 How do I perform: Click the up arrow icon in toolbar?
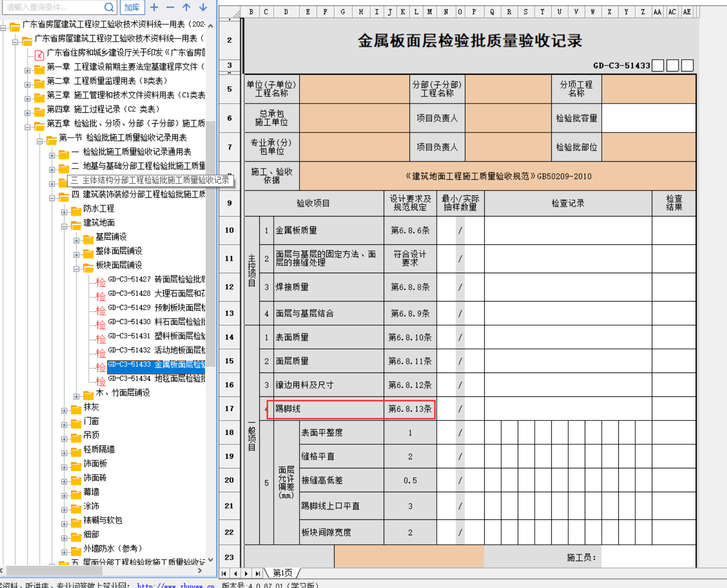187,7
